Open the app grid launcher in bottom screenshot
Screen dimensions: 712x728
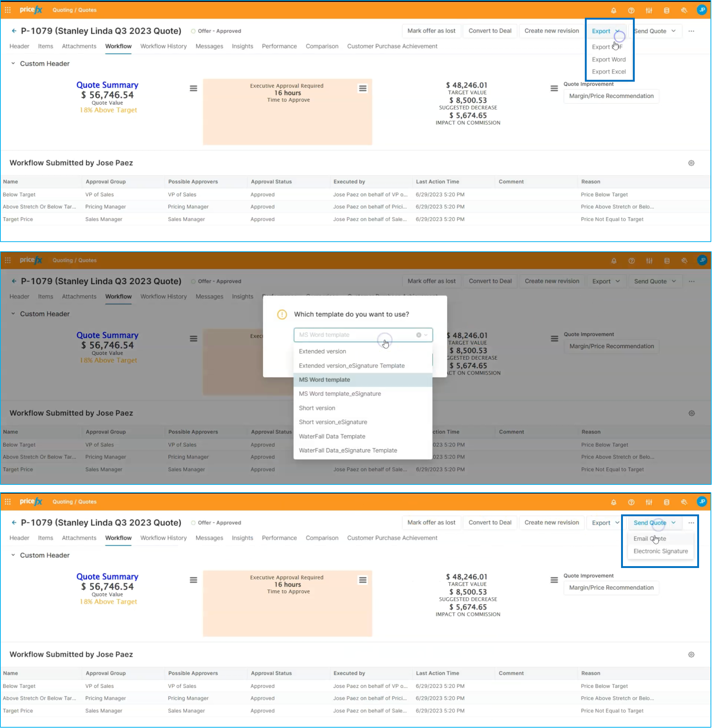click(8, 502)
